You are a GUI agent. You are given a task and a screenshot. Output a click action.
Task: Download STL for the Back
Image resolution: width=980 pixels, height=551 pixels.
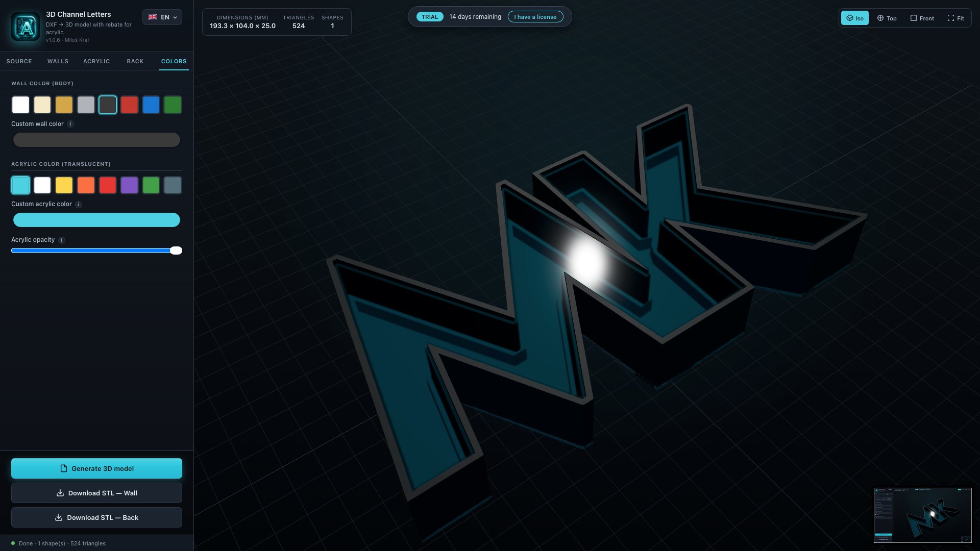96,517
